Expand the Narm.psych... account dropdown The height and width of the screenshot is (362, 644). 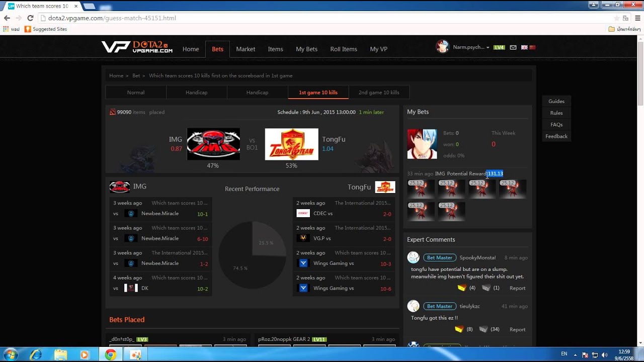point(471,47)
